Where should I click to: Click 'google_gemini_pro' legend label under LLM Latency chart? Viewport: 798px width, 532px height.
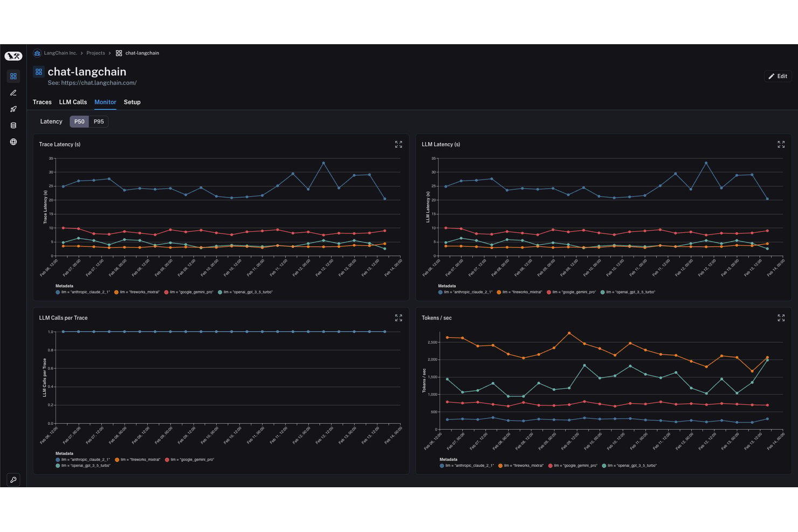574,292
